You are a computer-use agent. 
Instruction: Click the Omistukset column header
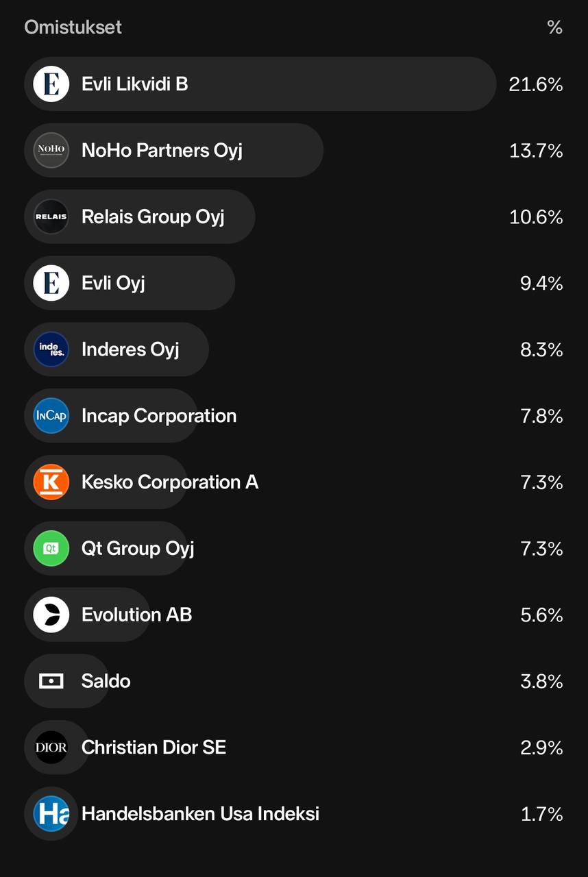pyautogui.click(x=73, y=27)
